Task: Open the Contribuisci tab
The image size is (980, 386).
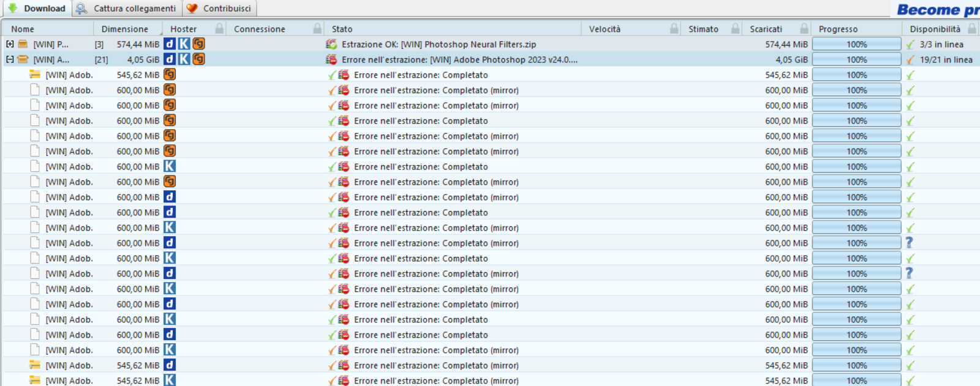Action: pyautogui.click(x=219, y=9)
